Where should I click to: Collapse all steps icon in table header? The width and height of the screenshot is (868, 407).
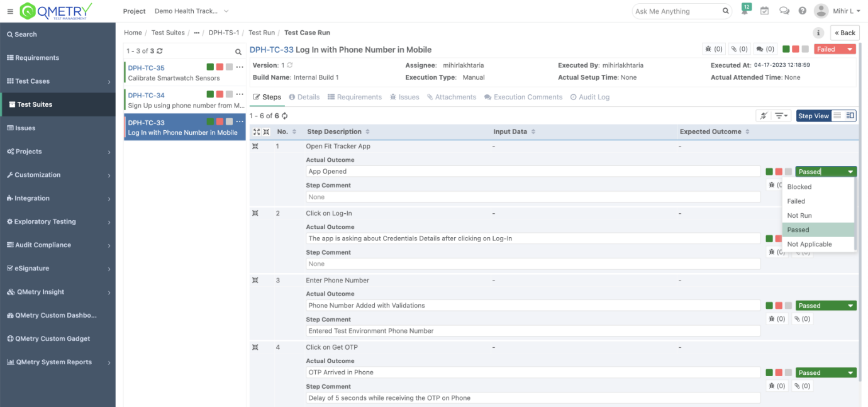(x=266, y=131)
